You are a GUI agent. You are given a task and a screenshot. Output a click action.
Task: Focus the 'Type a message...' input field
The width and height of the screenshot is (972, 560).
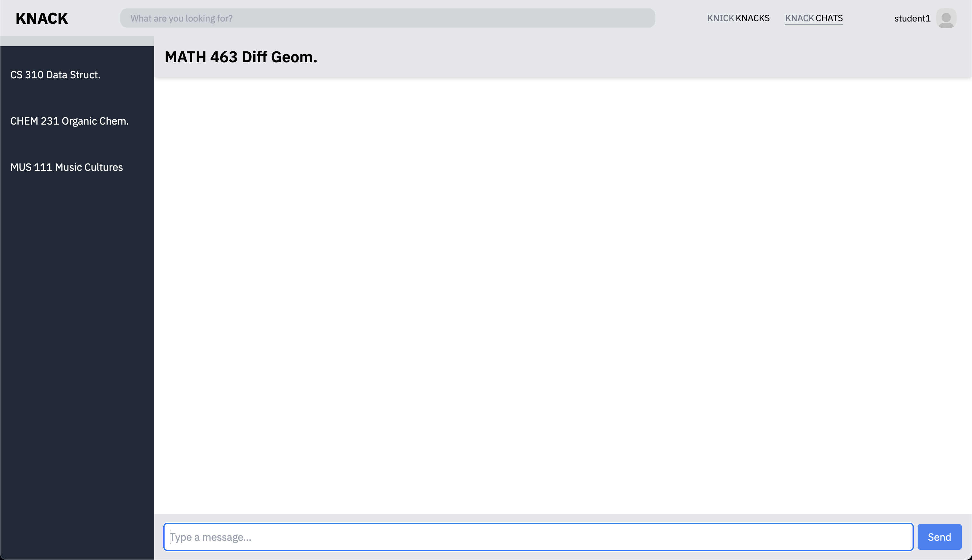coord(538,537)
